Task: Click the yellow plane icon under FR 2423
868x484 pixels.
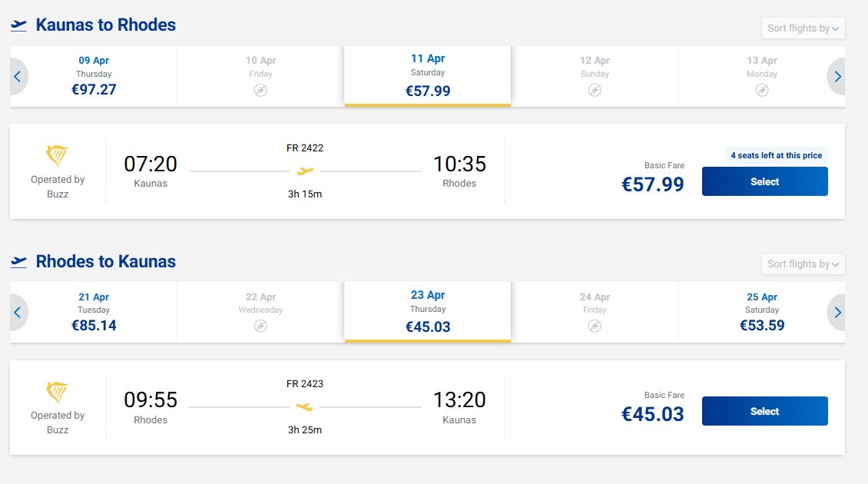Action: (305, 406)
